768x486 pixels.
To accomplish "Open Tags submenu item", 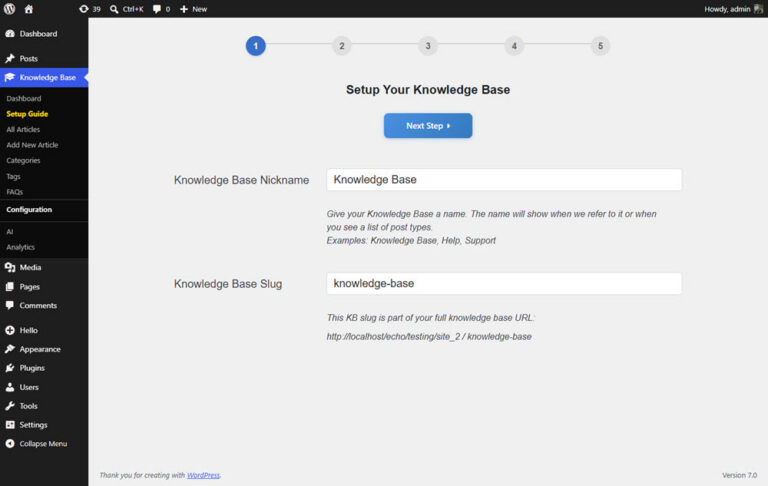I will click(13, 176).
